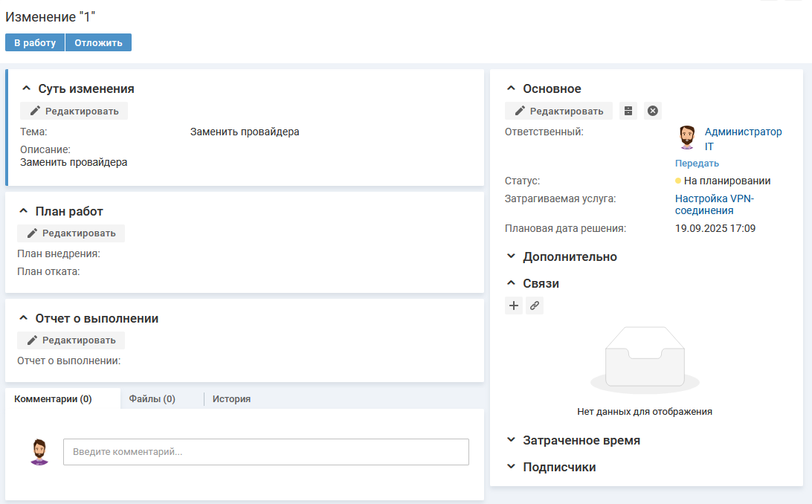
Task: Click the В работу button
Action: pos(35,42)
